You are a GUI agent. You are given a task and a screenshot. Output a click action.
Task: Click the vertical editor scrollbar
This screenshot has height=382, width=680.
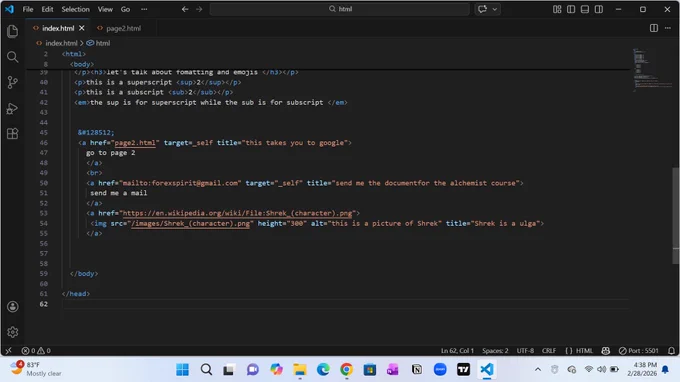(676, 215)
